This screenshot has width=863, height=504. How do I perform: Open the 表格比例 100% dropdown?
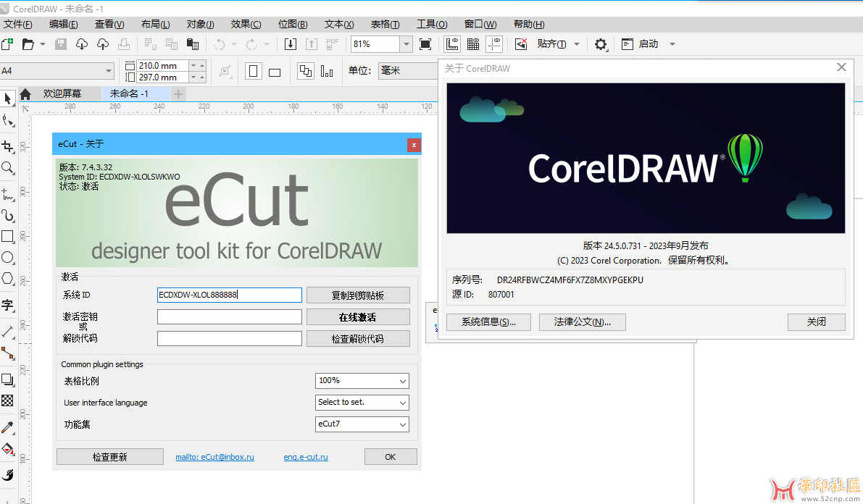click(362, 381)
